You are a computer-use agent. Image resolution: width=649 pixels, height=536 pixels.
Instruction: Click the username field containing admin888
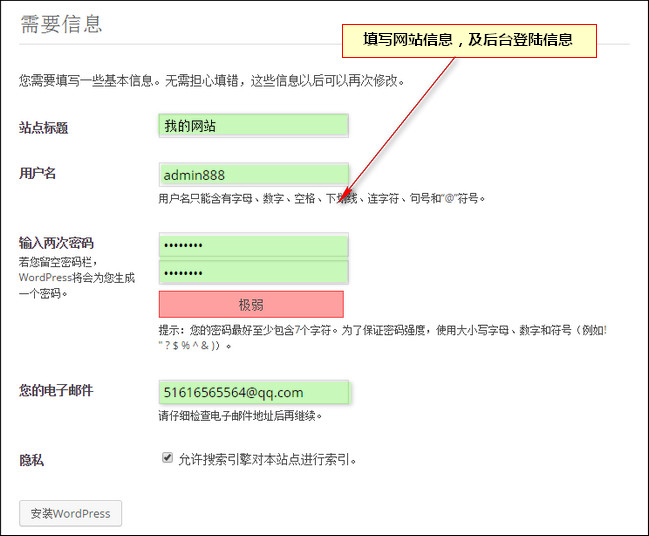253,175
